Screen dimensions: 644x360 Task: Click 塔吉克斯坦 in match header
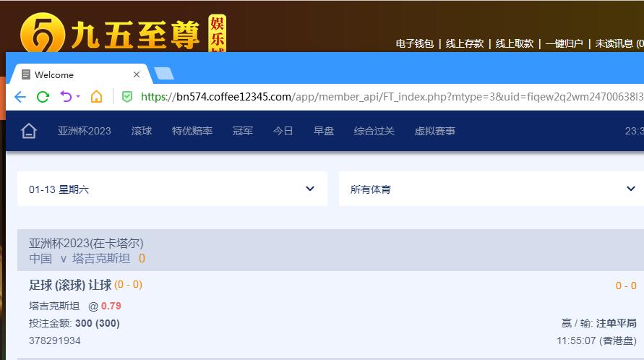pos(101,259)
